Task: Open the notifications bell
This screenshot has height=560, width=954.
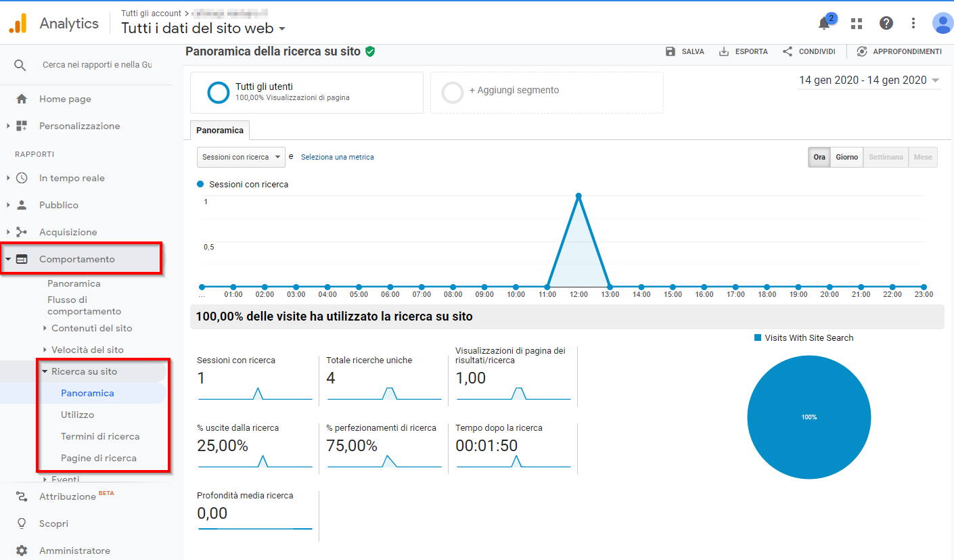Action: [x=824, y=24]
